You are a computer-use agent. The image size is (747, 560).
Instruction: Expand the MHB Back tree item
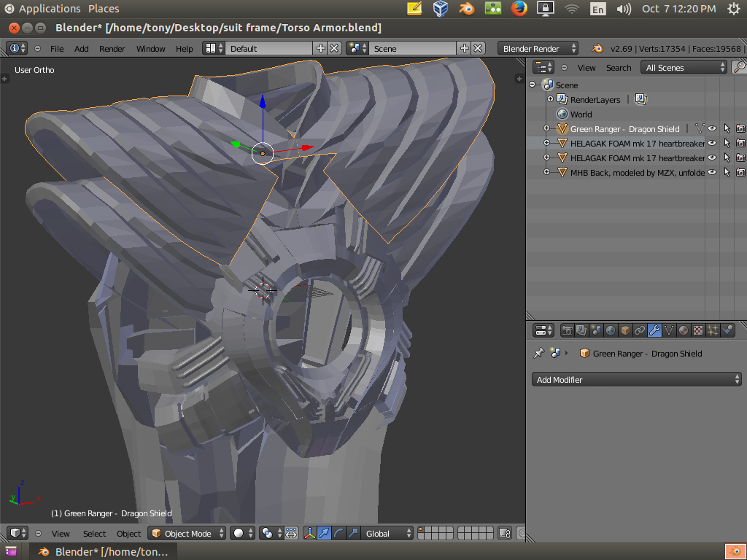point(547,172)
